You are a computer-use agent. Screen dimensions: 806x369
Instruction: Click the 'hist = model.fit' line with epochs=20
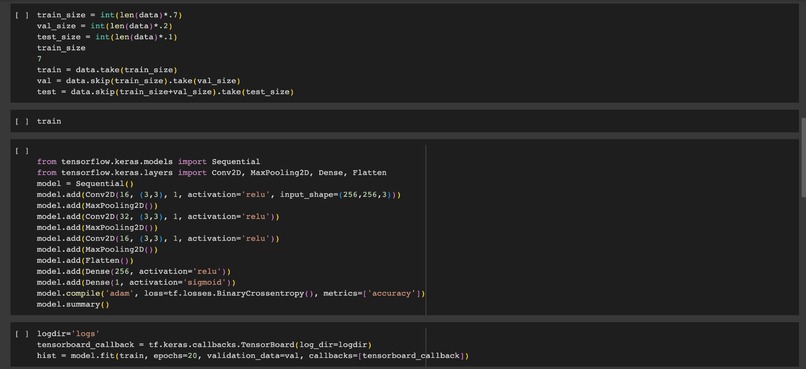pos(252,356)
